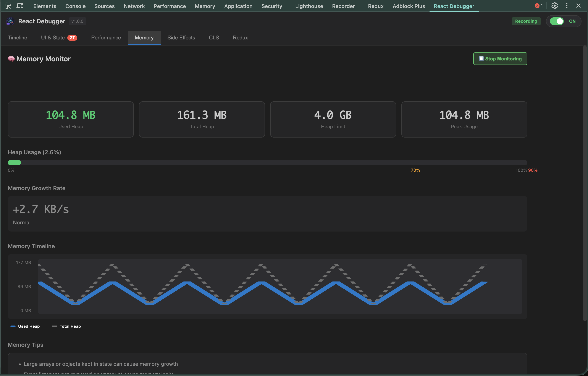Click the React Debugger atom logo
The image size is (588, 376).
point(10,21)
